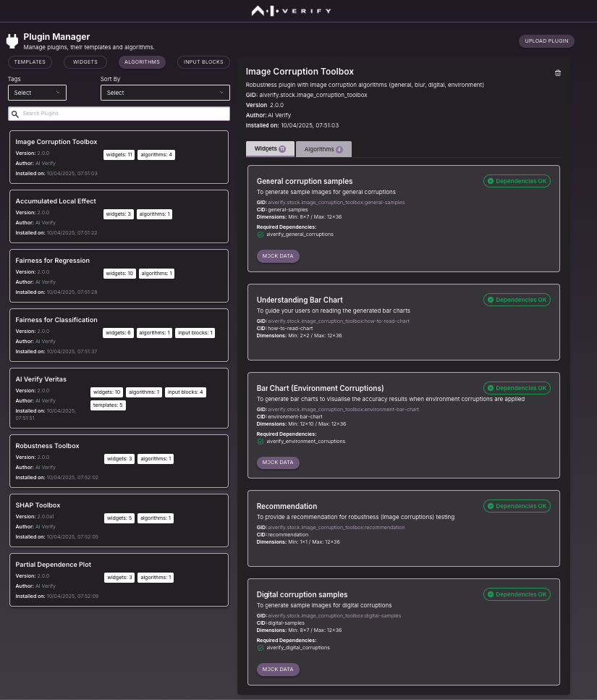
Task: Click aiverify_environment_corruptions dependency check icon
Action: [x=260, y=442]
